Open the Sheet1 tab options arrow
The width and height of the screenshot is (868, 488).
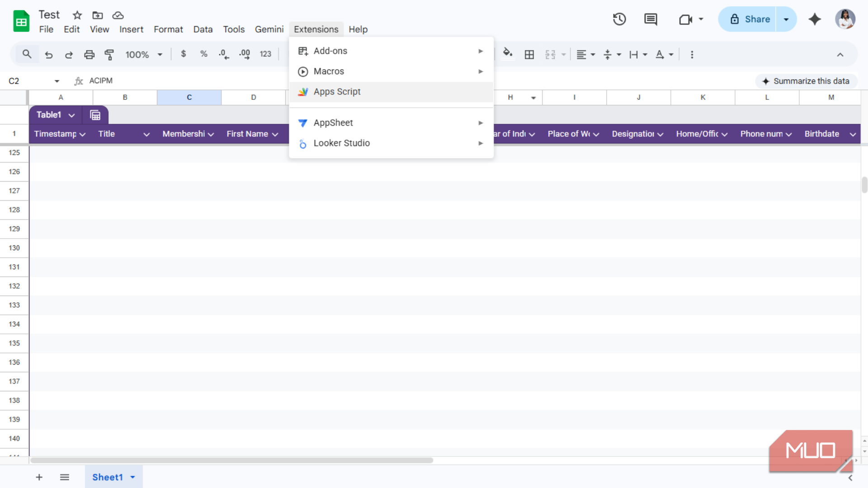(x=132, y=477)
